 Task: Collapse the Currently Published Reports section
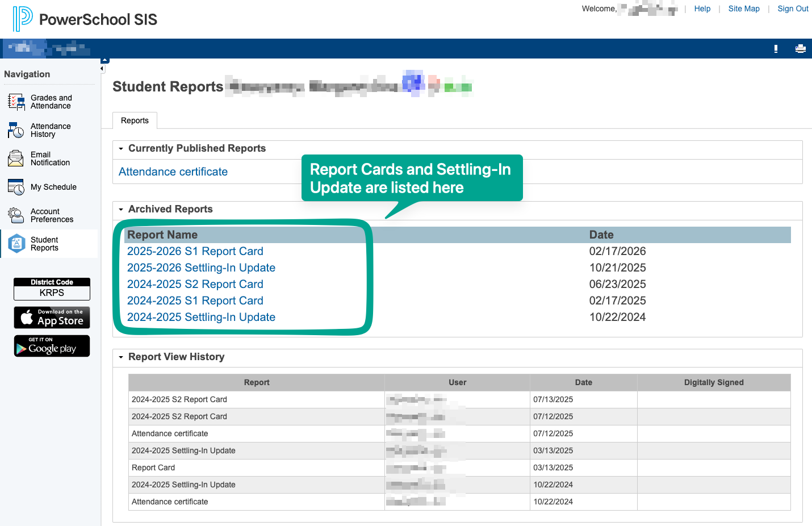pos(121,149)
